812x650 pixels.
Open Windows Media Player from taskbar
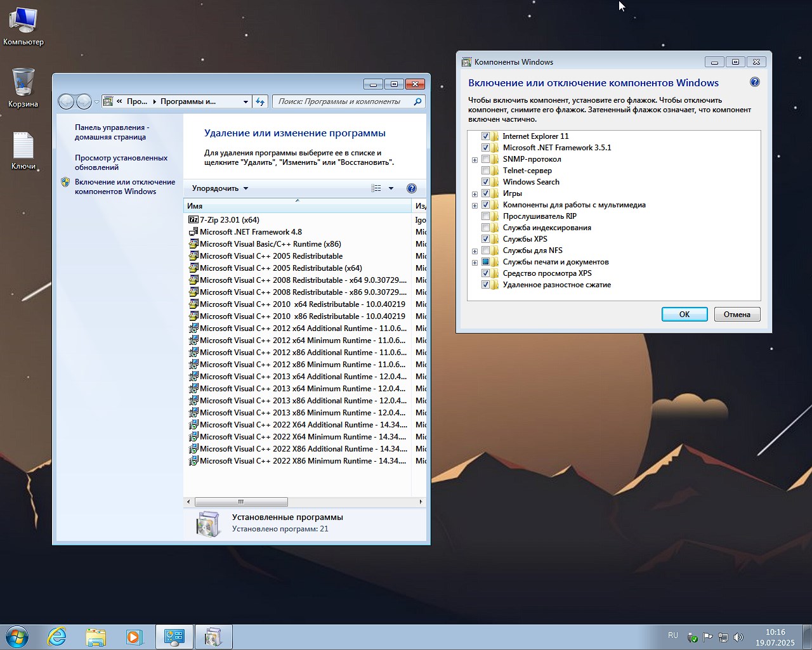pyautogui.click(x=134, y=636)
